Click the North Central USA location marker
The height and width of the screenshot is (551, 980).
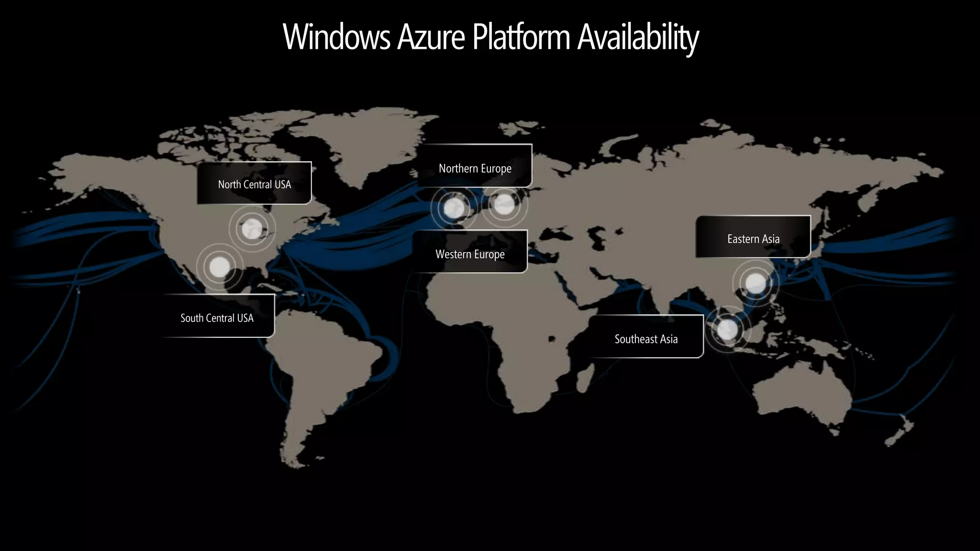pos(252,229)
